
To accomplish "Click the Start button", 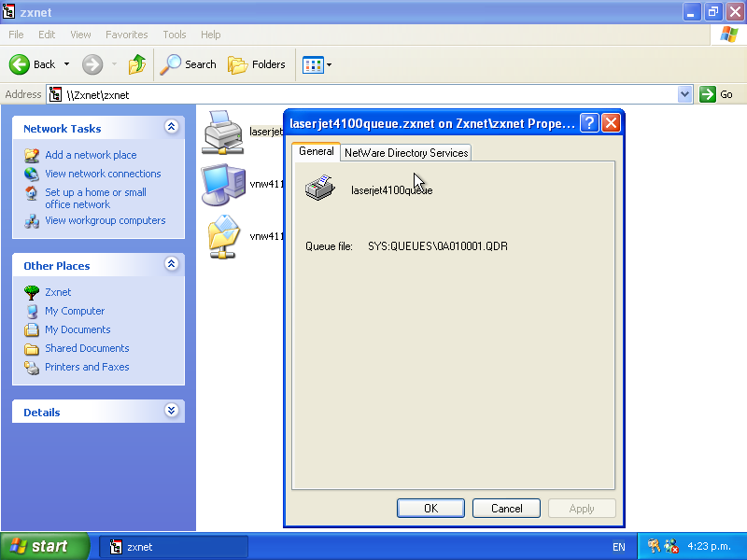I will 44,546.
